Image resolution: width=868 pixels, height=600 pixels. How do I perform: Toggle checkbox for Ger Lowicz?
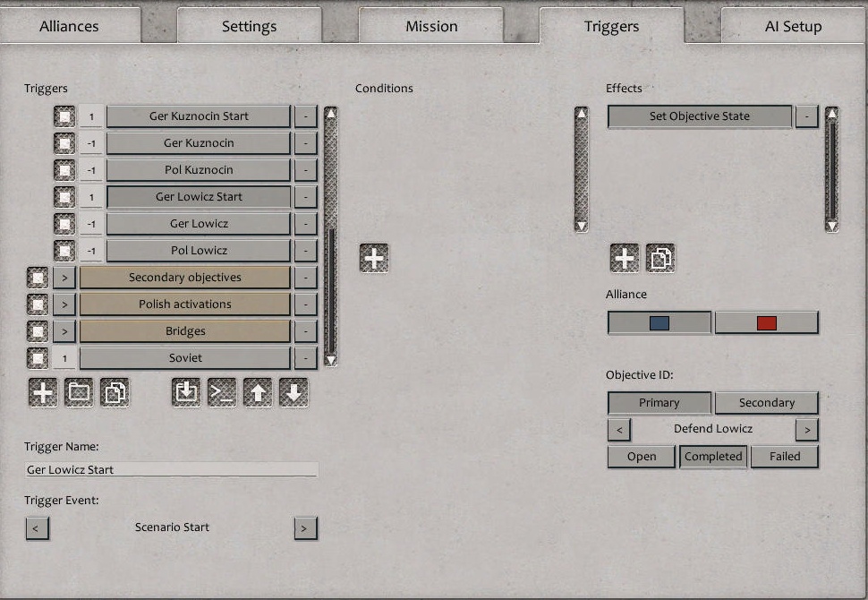[64, 224]
